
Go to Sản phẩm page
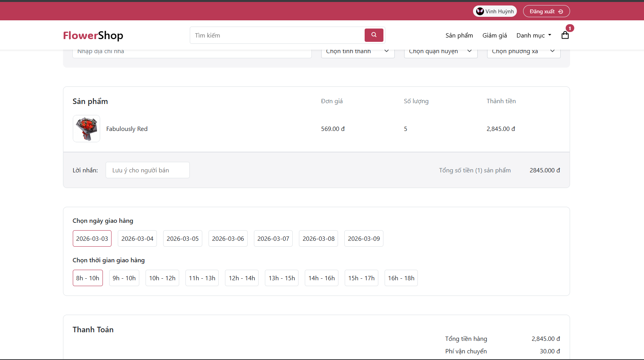pos(459,36)
